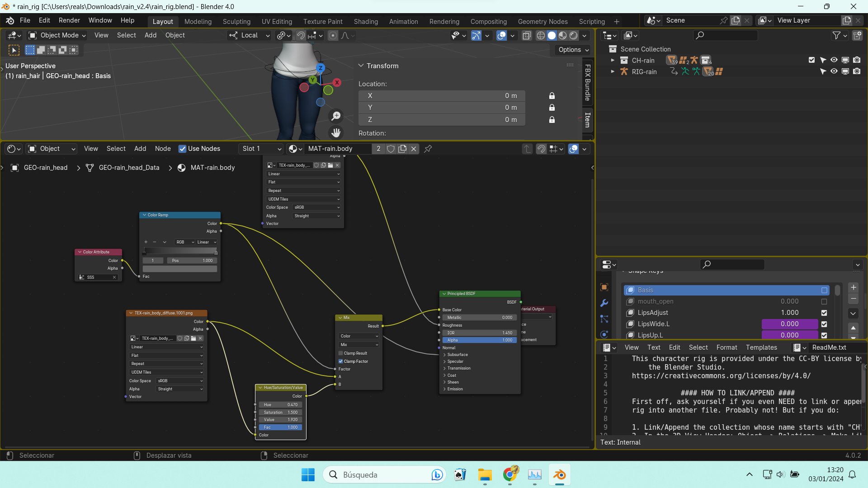868x488 pixels.
Task: Click the pan hand gizmo in viewport
Action: [x=336, y=133]
